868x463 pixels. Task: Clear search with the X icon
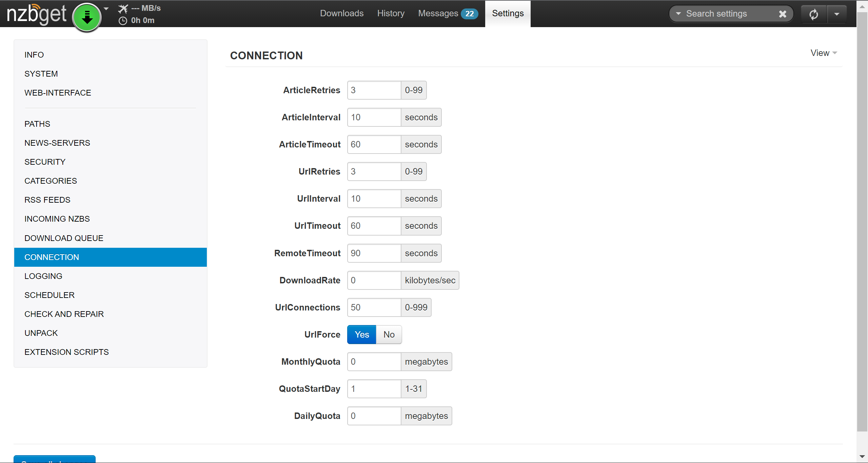[783, 14]
